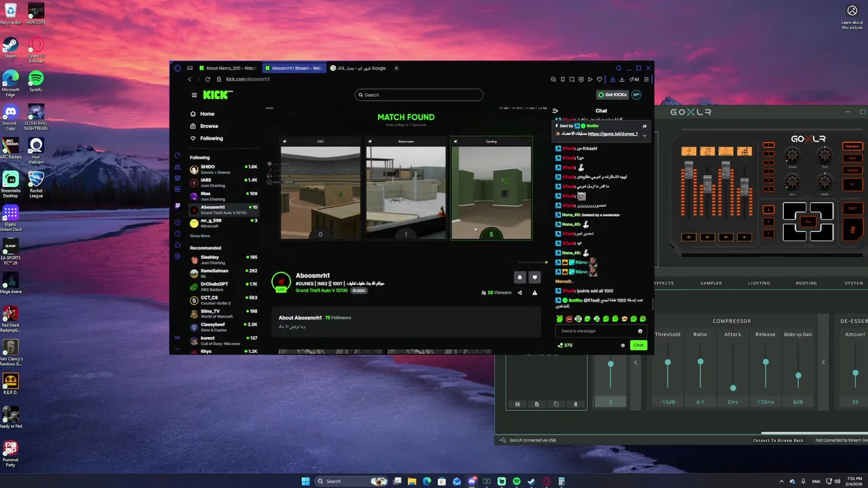Switch to the Google search browser tab

coord(359,68)
